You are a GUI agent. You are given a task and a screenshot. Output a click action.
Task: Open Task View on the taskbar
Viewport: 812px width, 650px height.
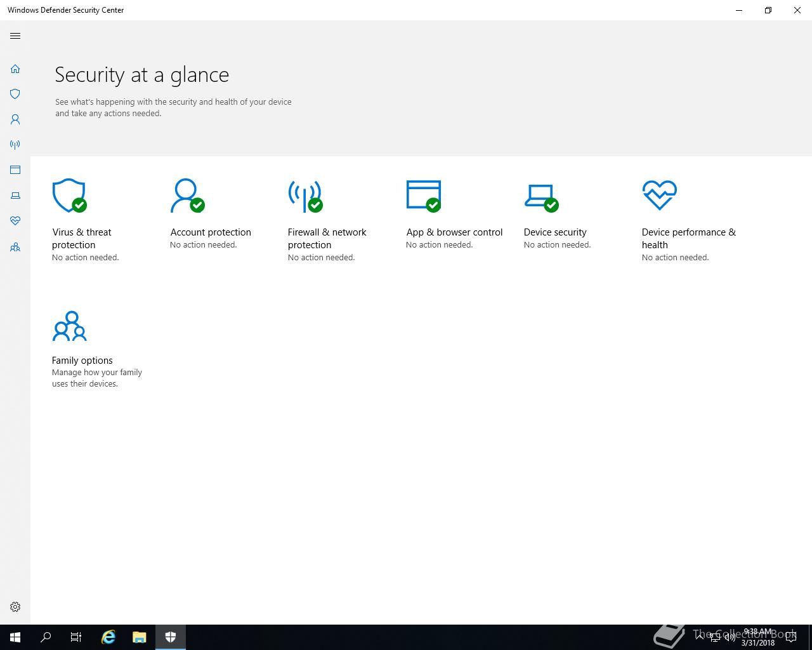(76, 637)
